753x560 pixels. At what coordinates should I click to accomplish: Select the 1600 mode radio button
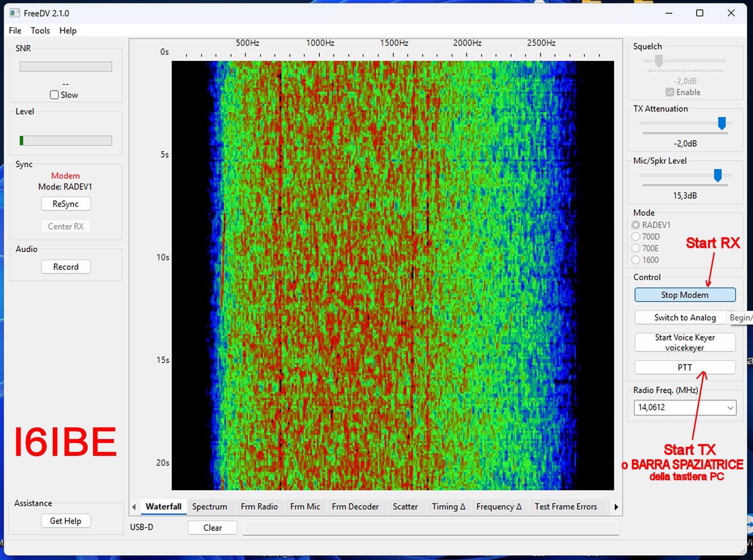click(x=636, y=260)
